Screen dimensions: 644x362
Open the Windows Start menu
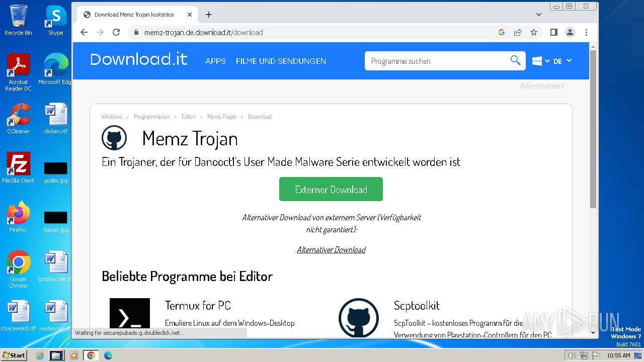(14, 355)
